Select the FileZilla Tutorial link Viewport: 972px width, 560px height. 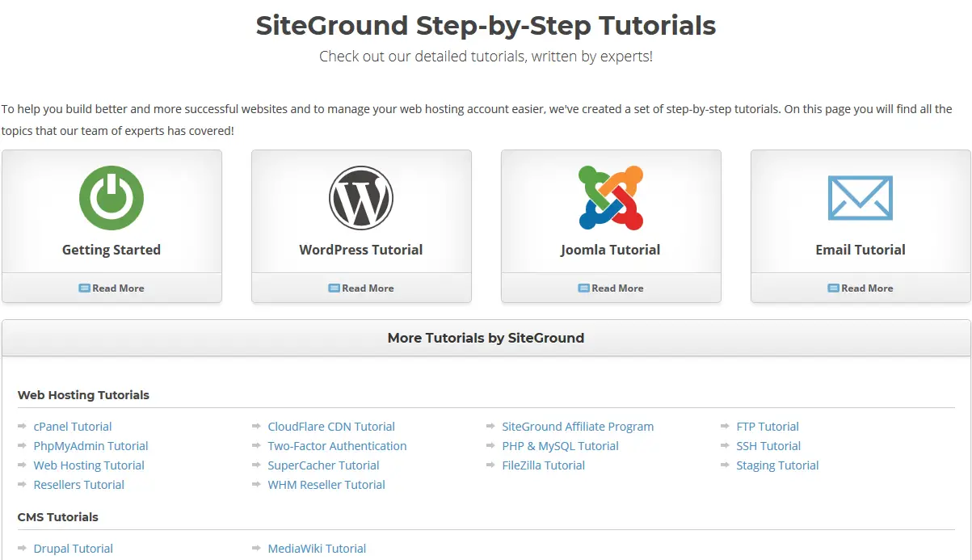(x=543, y=465)
